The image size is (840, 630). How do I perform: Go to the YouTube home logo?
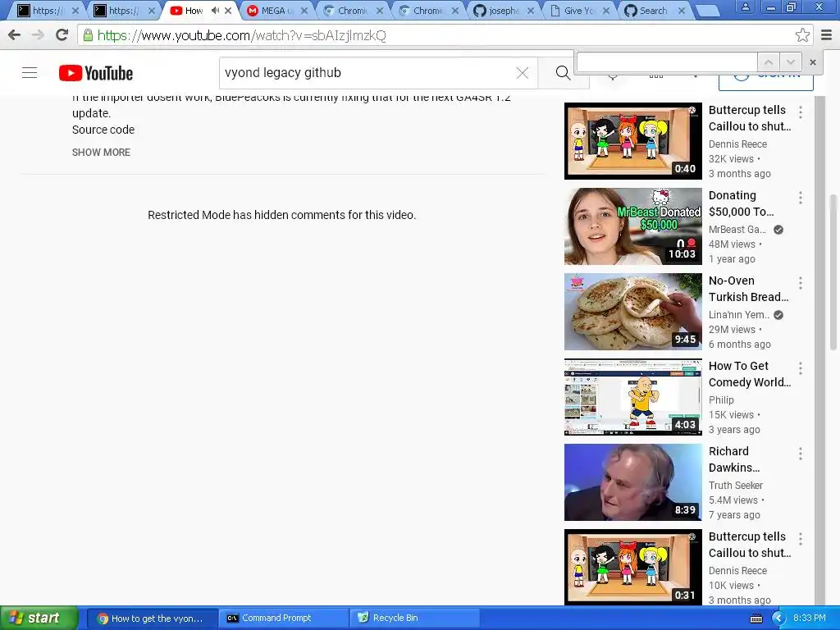(x=96, y=73)
